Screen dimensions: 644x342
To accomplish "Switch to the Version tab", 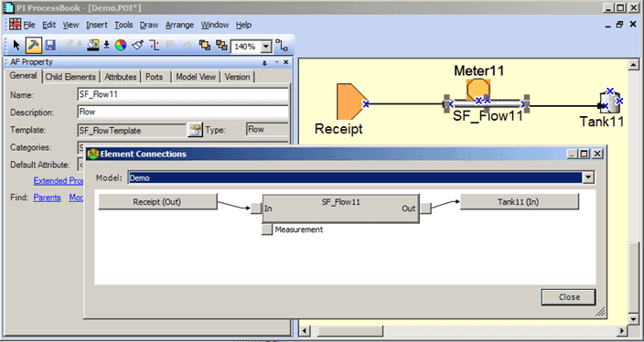I will [237, 77].
